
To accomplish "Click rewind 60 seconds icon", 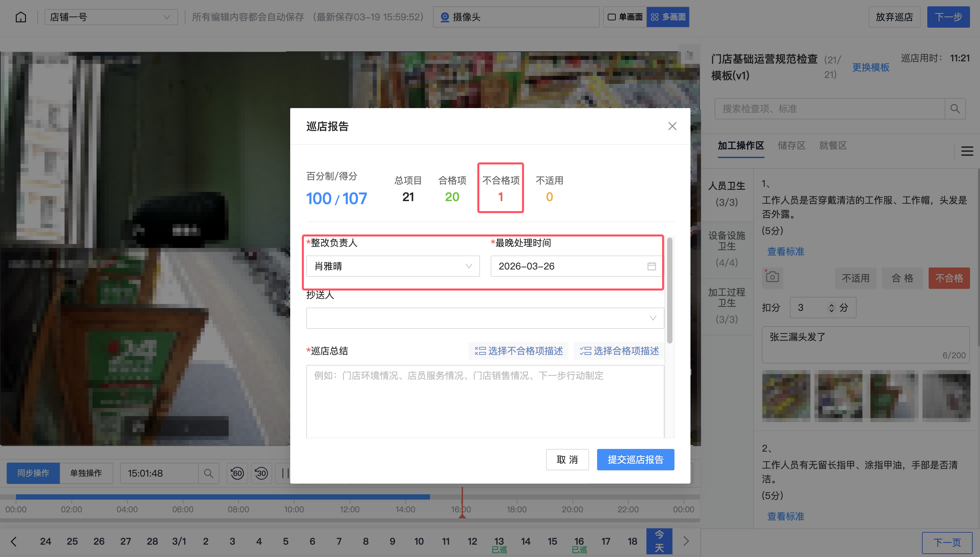I will 237,473.
